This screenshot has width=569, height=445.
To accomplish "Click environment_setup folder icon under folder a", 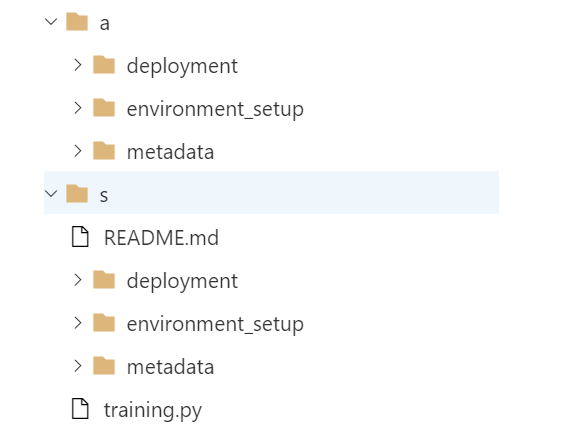I will [x=104, y=108].
